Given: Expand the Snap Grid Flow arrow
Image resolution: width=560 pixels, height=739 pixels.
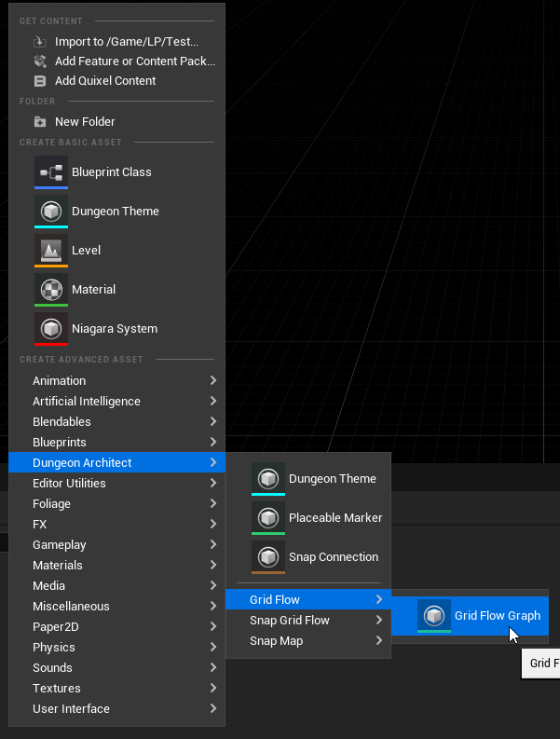Looking at the screenshot, I should pos(379,621).
